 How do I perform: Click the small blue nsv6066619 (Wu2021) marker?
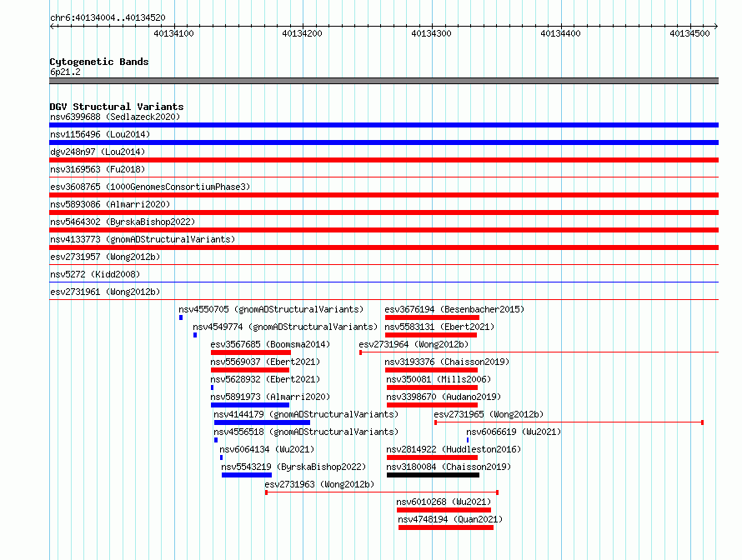468,440
